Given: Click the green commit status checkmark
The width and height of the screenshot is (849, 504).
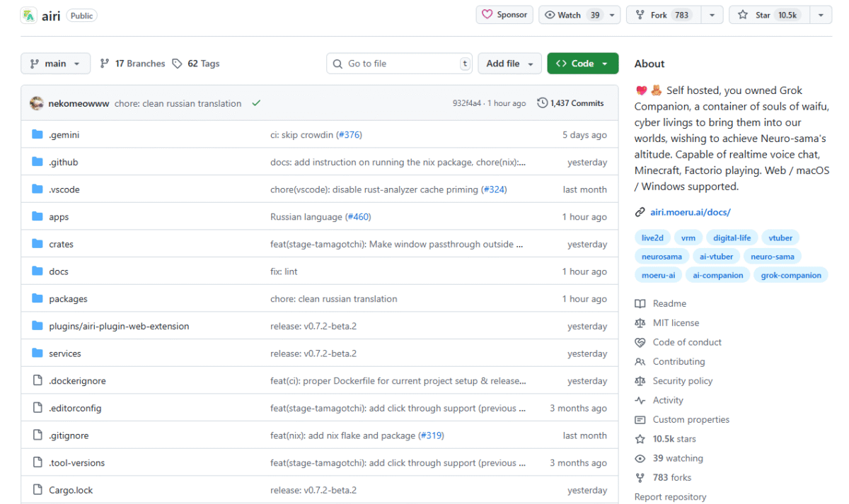Looking at the screenshot, I should click(256, 103).
